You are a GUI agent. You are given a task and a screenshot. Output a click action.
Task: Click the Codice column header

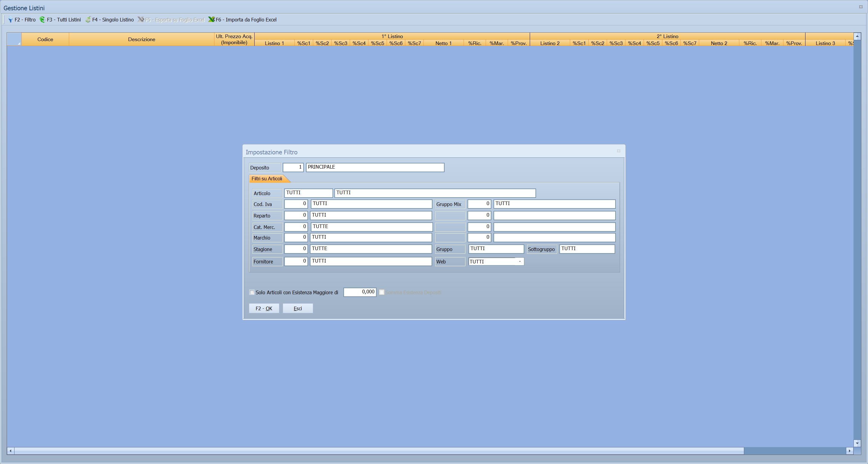(45, 39)
